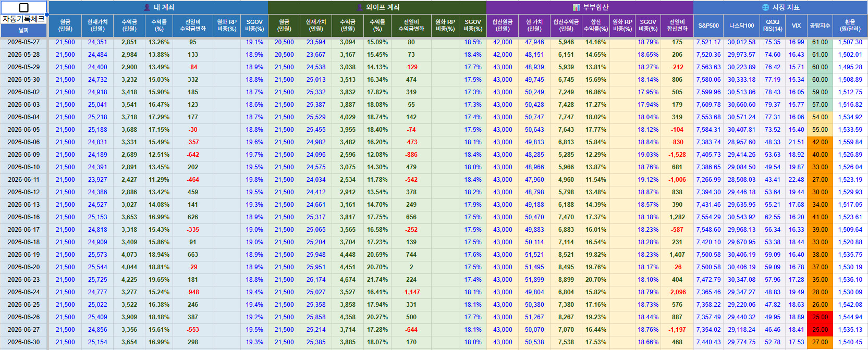The image size is (868, 350).
Task: Select the date cell 2026-06-02
Action: 24,92
